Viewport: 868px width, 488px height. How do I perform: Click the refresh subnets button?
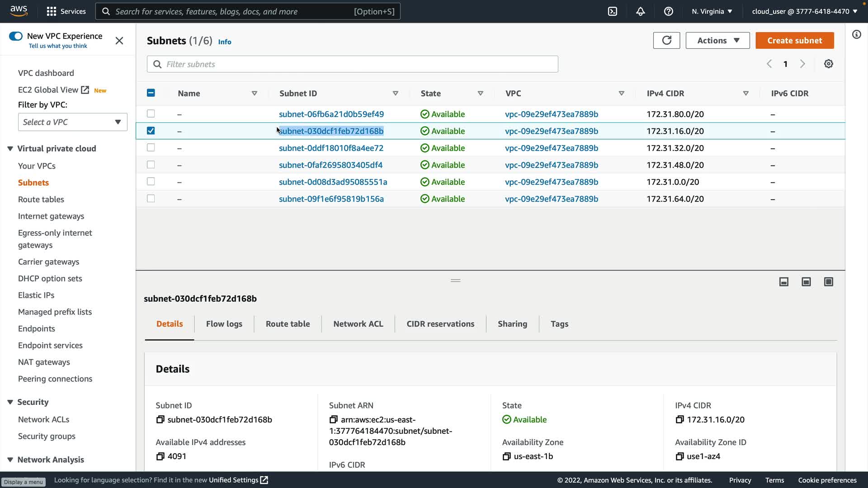coord(666,40)
